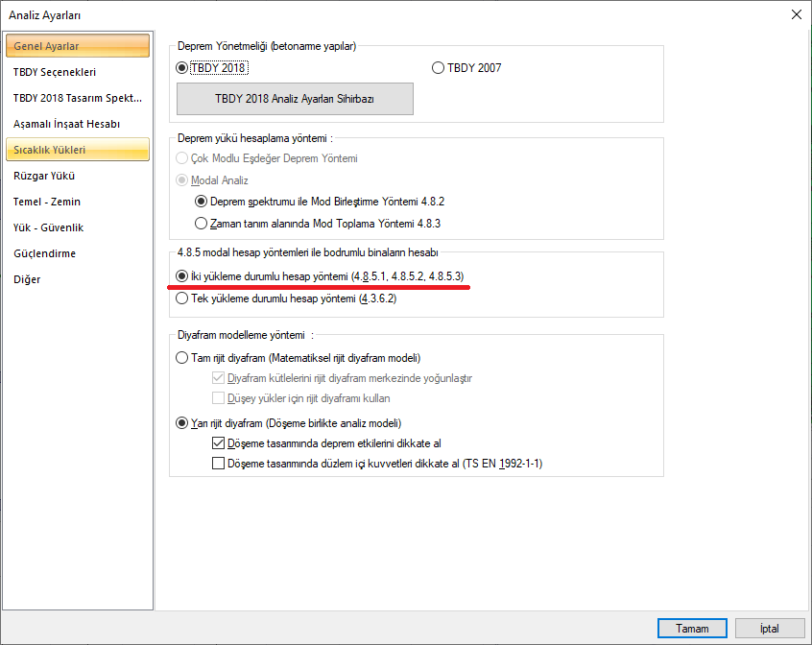The height and width of the screenshot is (645, 812).
Task: Cancel dialog with İptal button
Action: tap(769, 629)
